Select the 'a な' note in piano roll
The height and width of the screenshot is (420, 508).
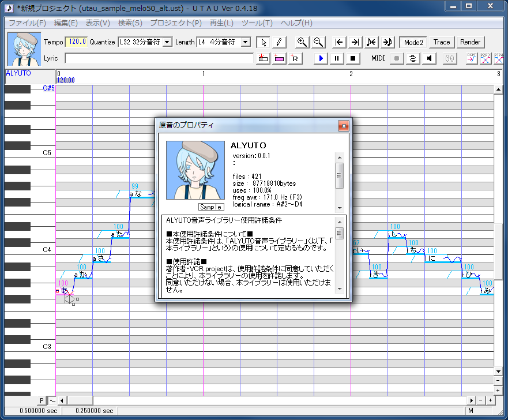[x=141, y=194]
